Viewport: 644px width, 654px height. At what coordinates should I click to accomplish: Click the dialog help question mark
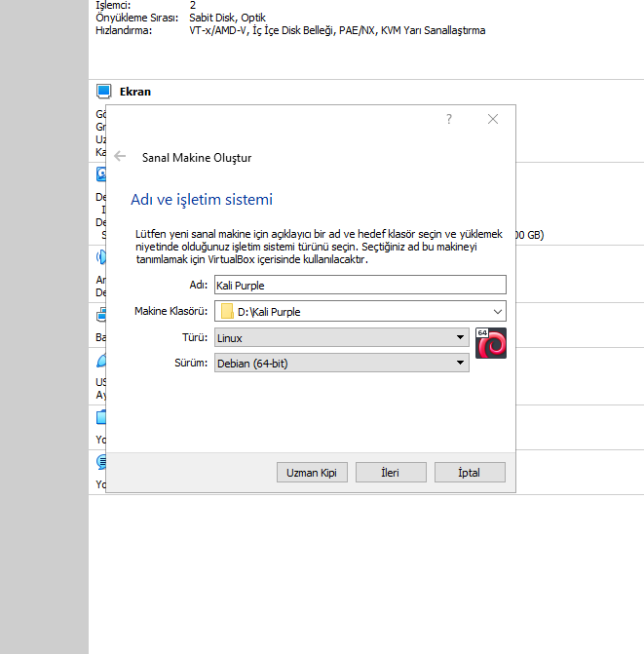pos(449,119)
